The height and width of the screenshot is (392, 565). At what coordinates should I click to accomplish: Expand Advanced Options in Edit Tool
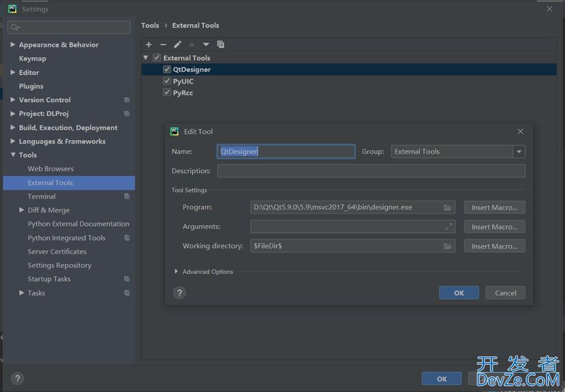[x=176, y=271]
